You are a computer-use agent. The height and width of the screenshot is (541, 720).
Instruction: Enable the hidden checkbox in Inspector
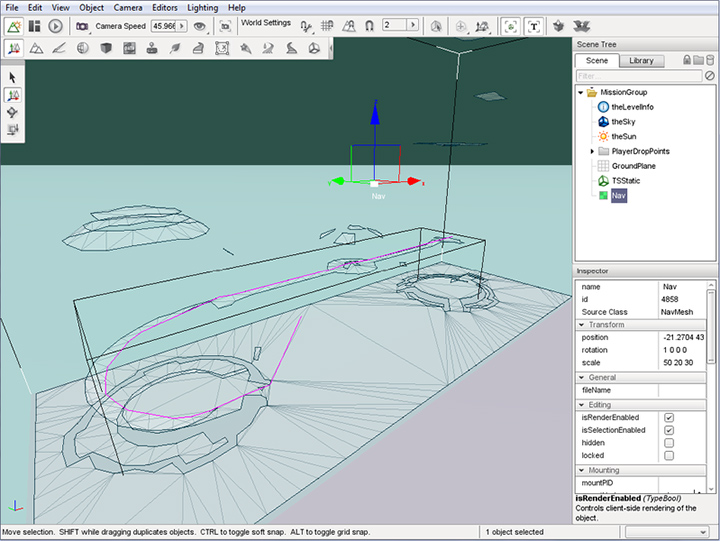[668, 443]
